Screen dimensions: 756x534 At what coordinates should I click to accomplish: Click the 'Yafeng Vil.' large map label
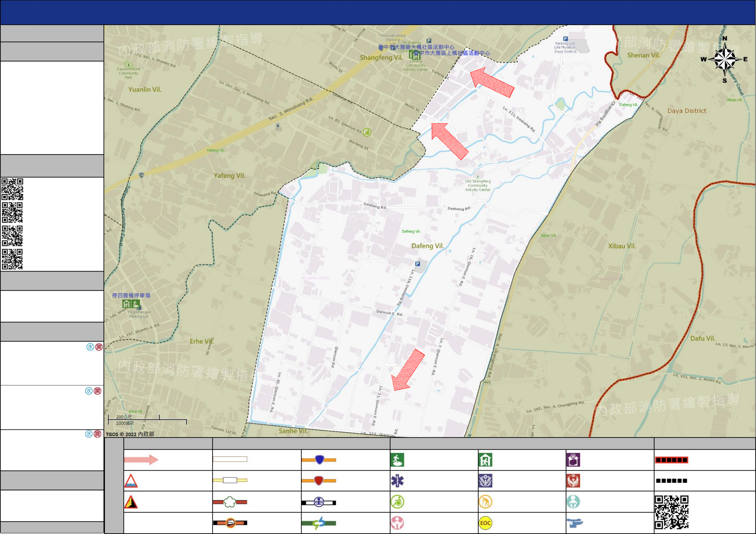pyautogui.click(x=229, y=176)
